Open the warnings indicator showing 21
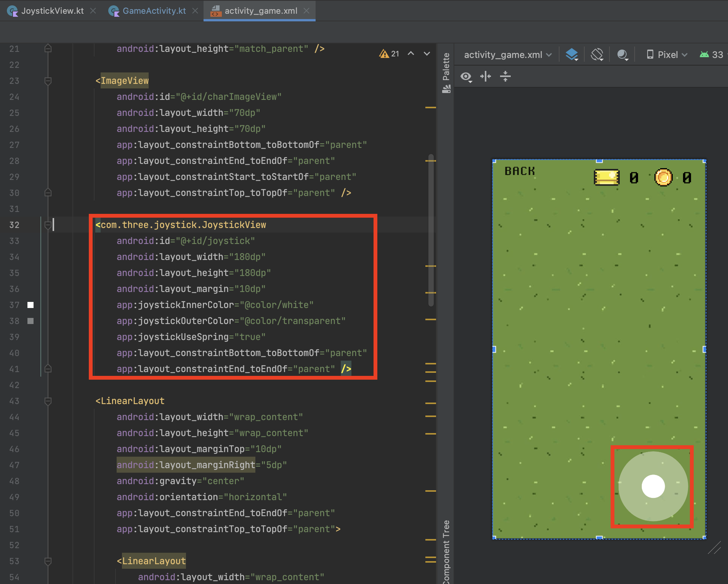728x584 pixels. [x=389, y=54]
